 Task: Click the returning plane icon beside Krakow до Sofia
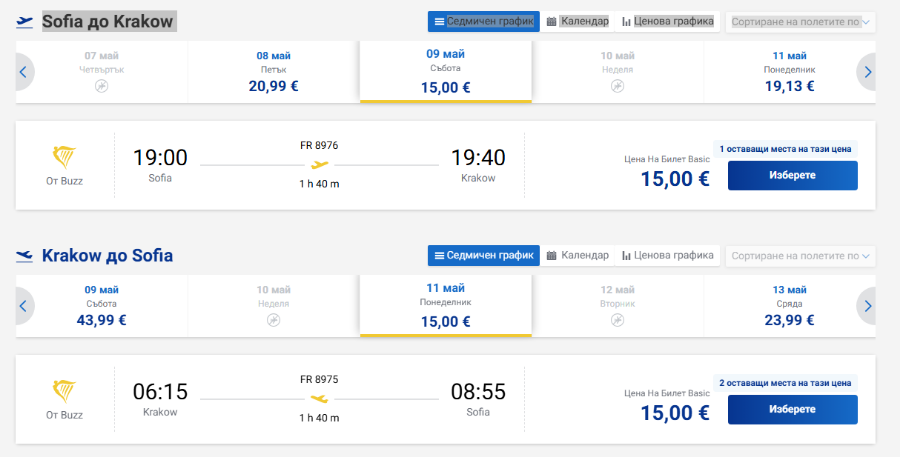24,255
